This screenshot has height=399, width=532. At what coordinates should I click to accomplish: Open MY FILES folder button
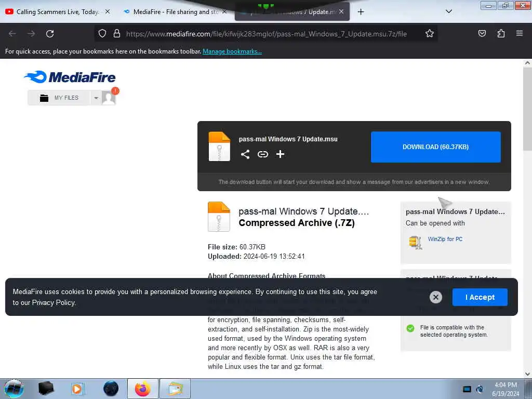pyautogui.click(x=59, y=98)
